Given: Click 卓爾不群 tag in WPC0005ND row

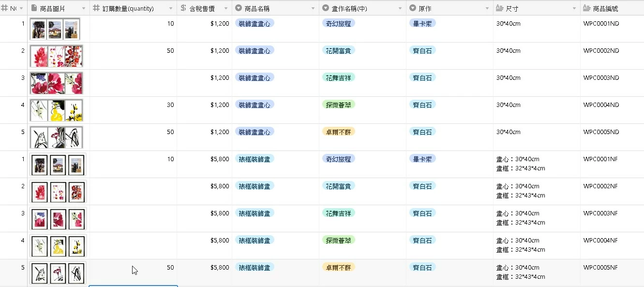Looking at the screenshot, I should click(339, 132).
